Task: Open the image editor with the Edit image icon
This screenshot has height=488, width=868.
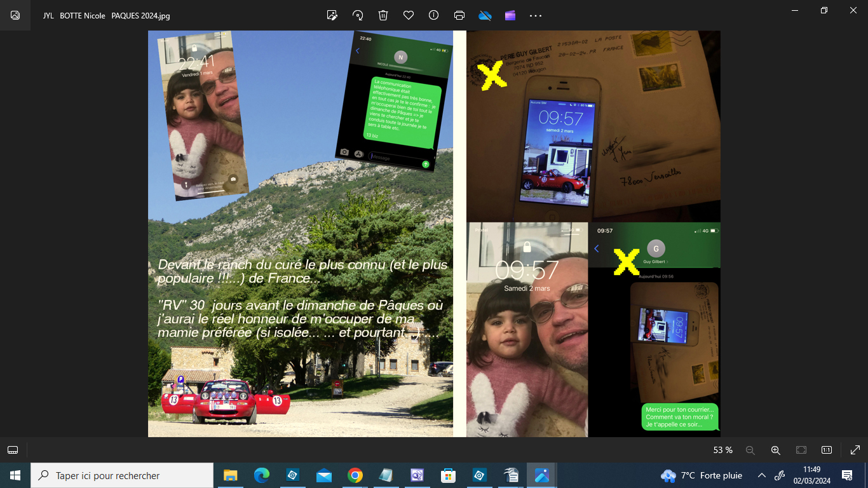Action: pos(332,15)
